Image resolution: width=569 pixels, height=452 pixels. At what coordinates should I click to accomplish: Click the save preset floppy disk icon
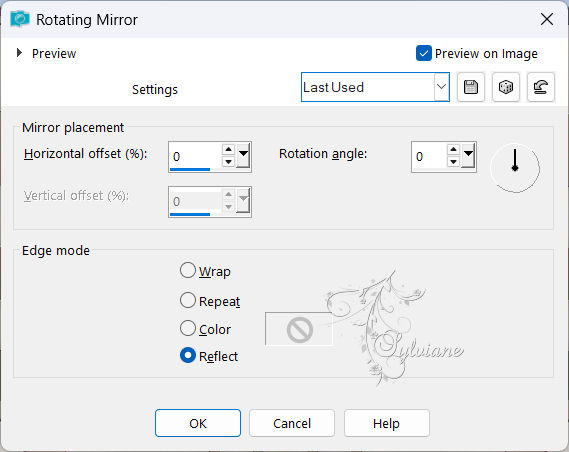[x=471, y=87]
